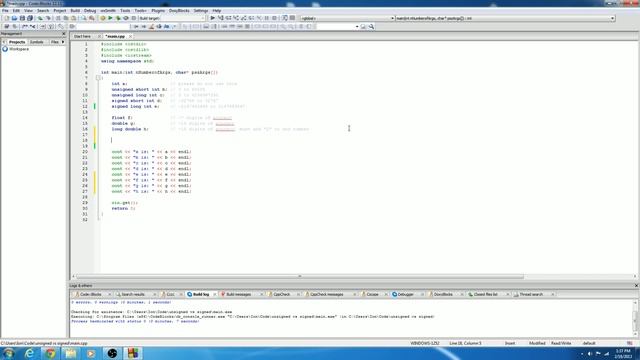Switch to the Symbols management tab

pos(37,42)
